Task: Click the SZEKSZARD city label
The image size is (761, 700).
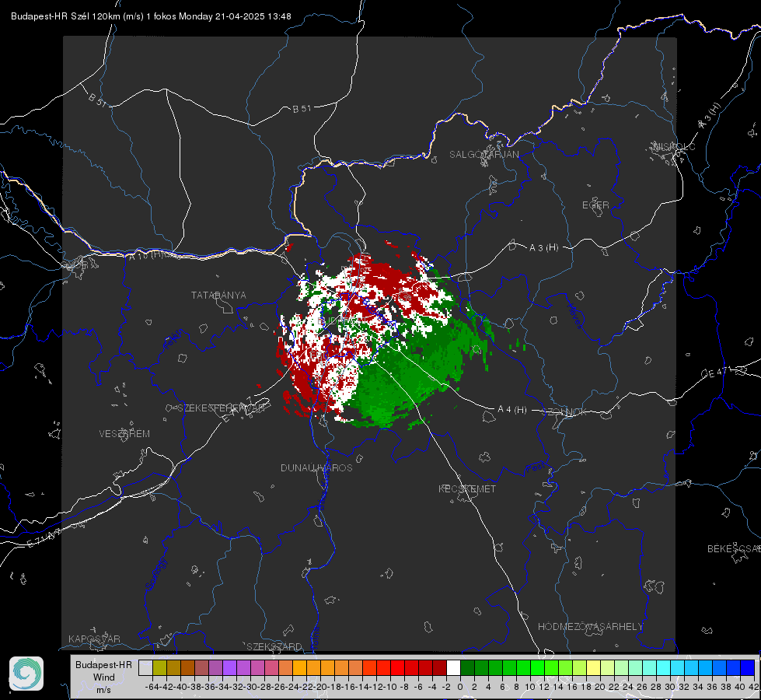Action: [x=274, y=646]
